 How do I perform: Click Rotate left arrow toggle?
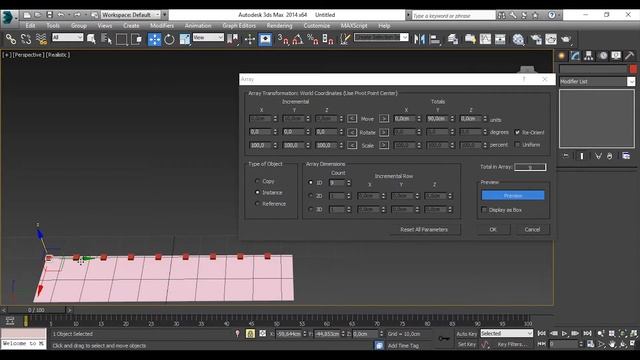[x=352, y=132]
